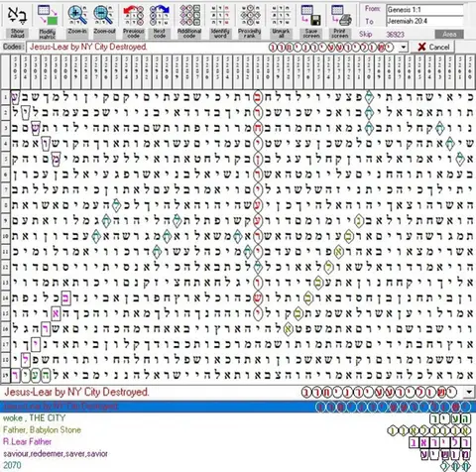
Task: Print the screen using the Print screen icon
Action: (x=340, y=21)
